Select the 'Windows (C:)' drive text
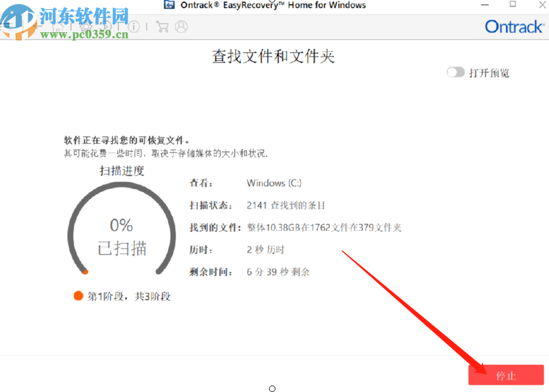 tap(274, 183)
